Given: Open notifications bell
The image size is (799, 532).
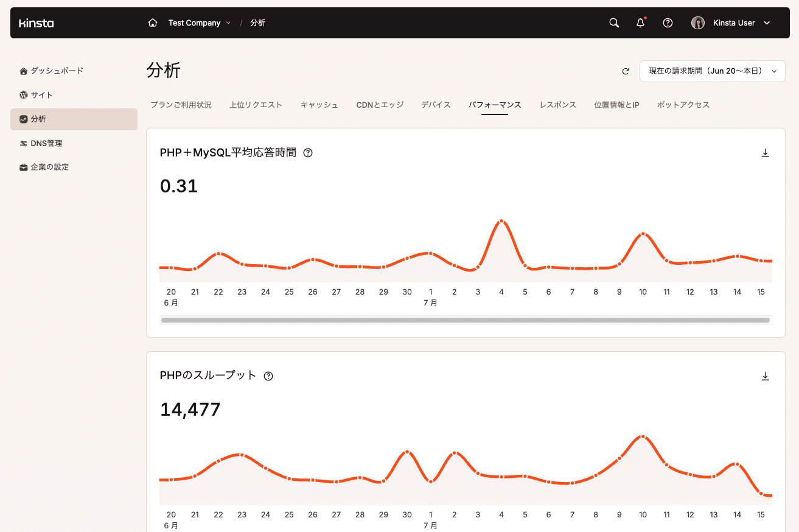Looking at the screenshot, I should pos(641,23).
